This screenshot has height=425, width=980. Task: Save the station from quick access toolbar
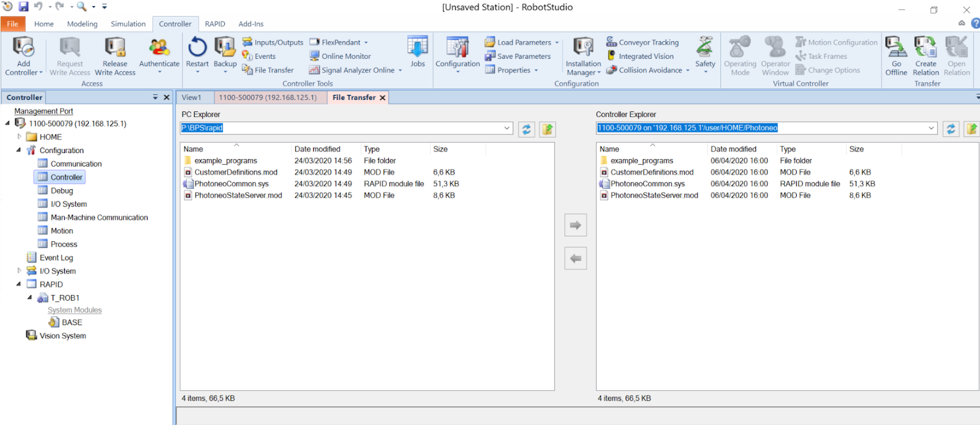(23, 7)
